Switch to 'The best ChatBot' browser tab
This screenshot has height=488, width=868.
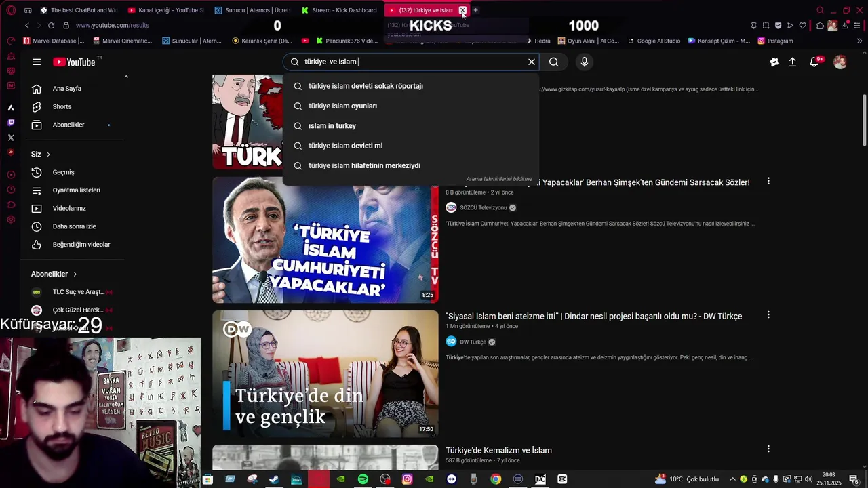(x=78, y=10)
